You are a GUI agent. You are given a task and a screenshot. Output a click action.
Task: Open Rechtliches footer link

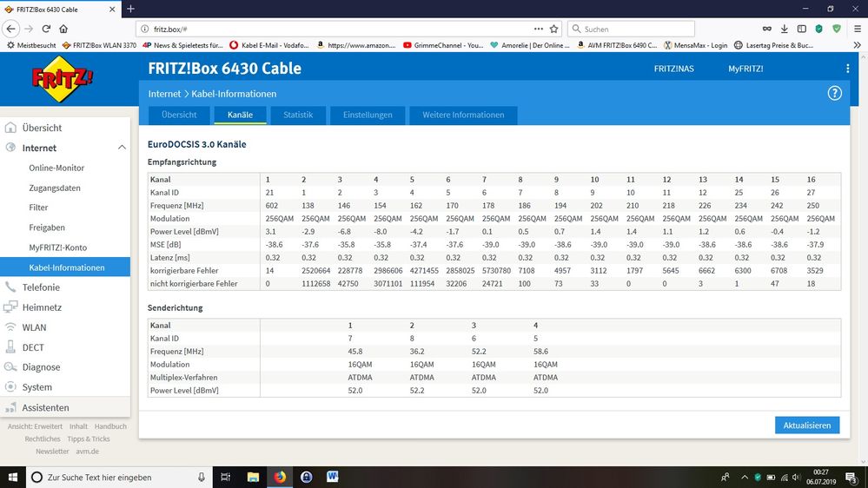pyautogui.click(x=42, y=439)
